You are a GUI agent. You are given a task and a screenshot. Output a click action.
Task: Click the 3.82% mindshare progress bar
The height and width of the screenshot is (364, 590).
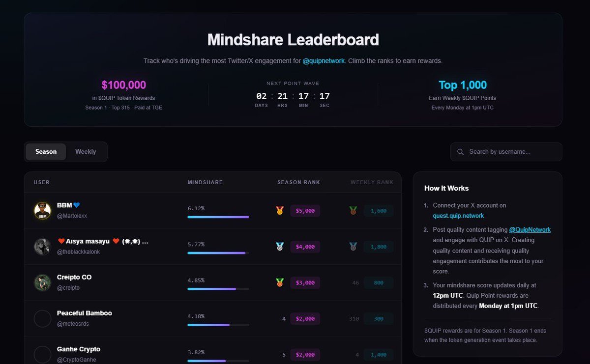click(218, 361)
